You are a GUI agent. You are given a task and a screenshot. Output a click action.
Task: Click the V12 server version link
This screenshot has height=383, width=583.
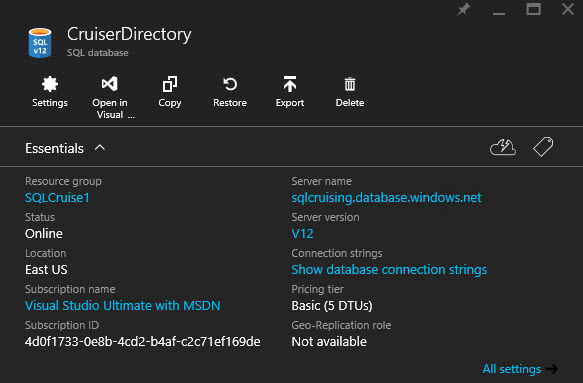coord(302,234)
